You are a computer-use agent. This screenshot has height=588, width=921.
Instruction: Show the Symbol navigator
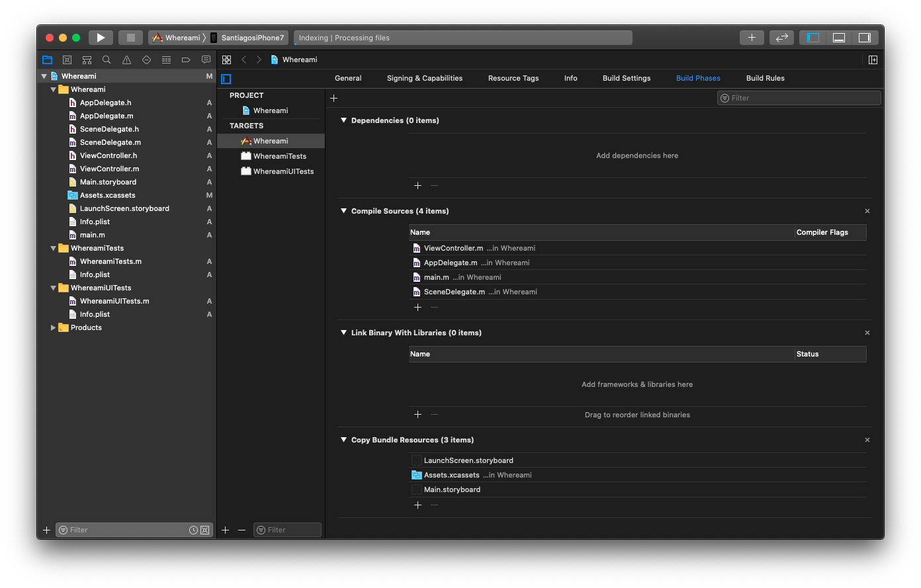coord(87,60)
